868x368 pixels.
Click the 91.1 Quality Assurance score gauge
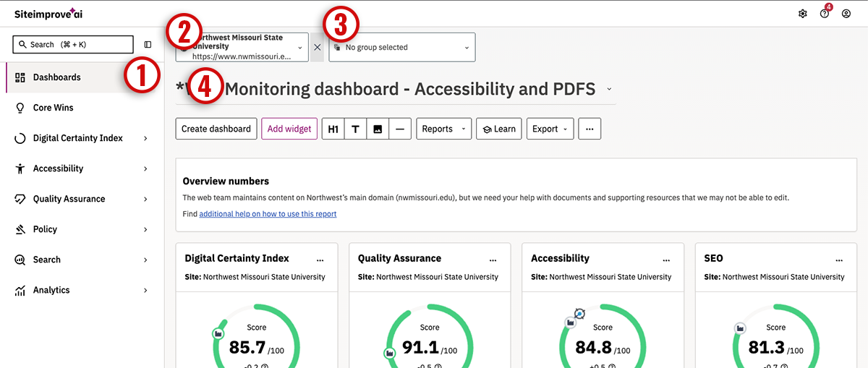(430, 347)
